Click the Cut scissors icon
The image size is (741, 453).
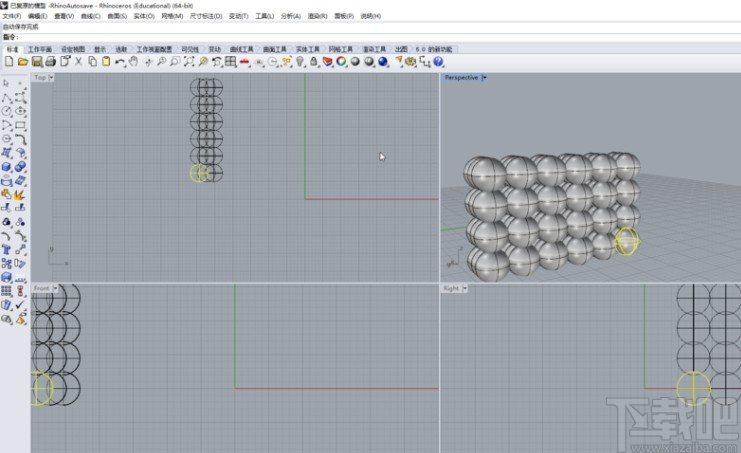tap(78, 62)
